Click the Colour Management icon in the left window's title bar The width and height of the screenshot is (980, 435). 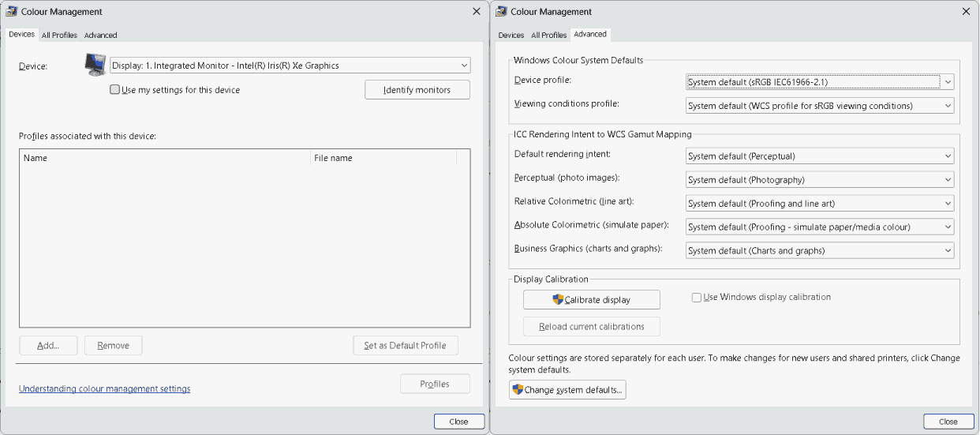coord(13,12)
